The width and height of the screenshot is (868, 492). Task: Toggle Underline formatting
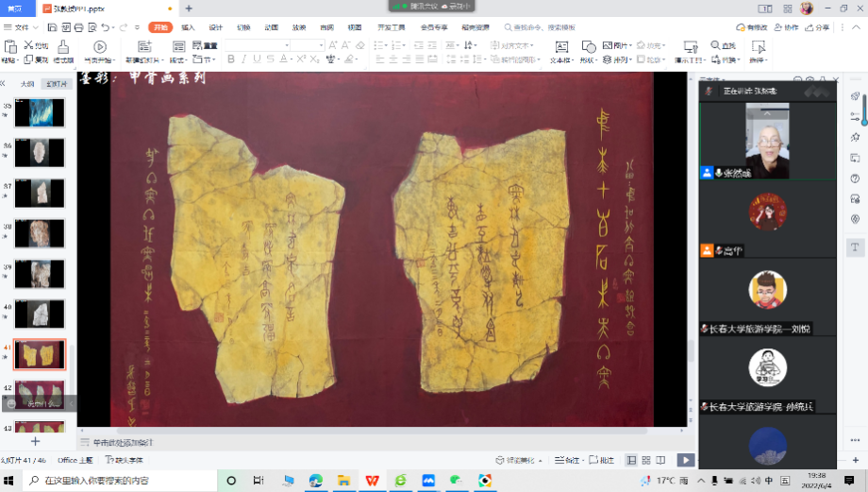257,59
